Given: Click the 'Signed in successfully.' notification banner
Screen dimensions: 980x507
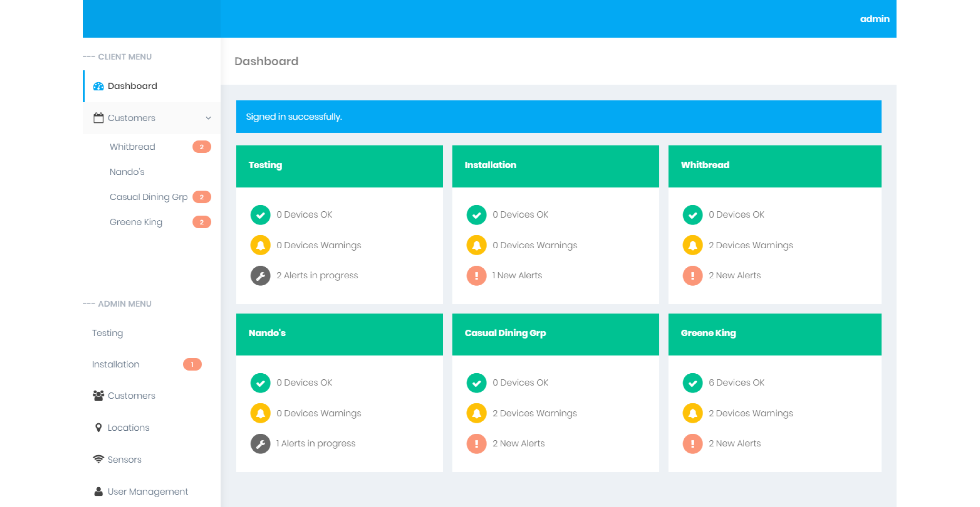Looking at the screenshot, I should click(x=558, y=116).
